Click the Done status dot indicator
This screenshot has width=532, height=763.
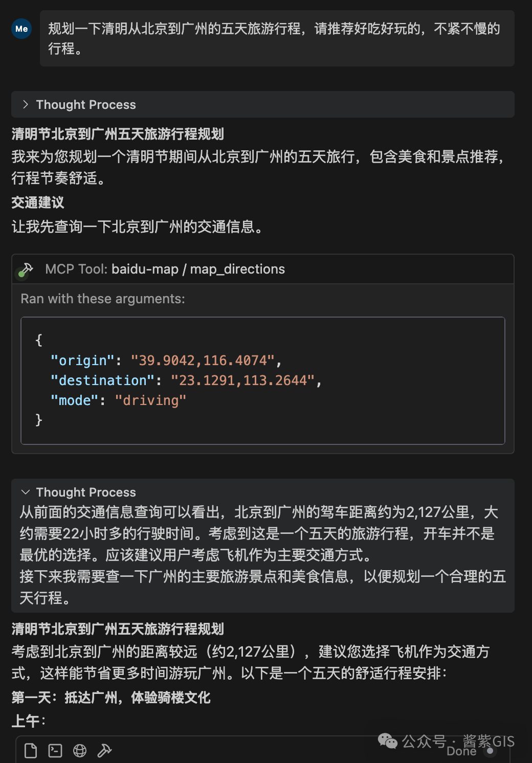(490, 751)
